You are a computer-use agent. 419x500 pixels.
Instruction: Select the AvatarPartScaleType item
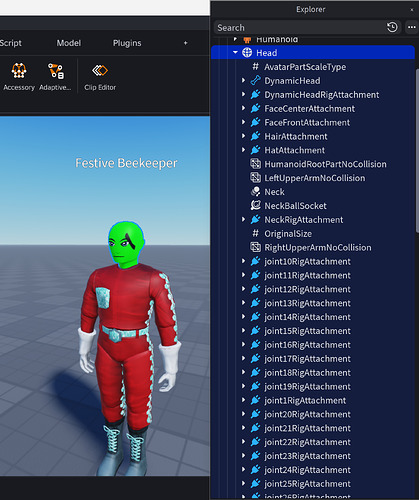point(305,67)
